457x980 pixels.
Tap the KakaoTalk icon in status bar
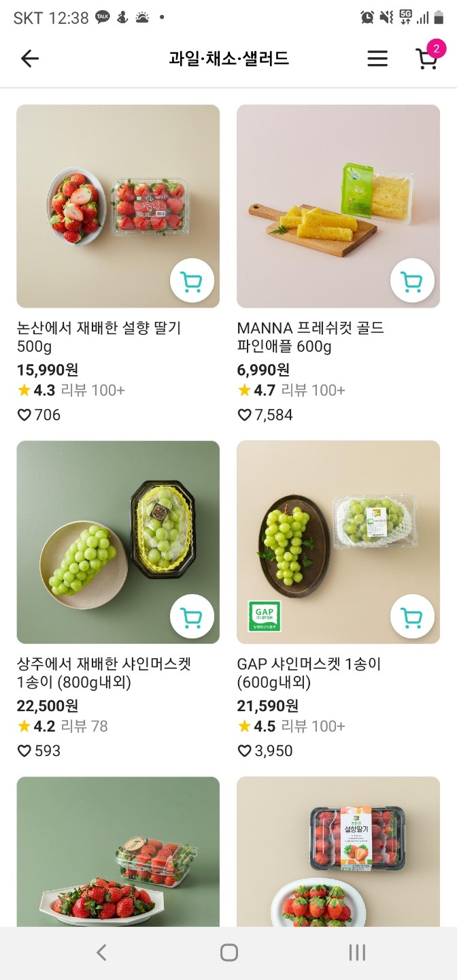point(103,18)
